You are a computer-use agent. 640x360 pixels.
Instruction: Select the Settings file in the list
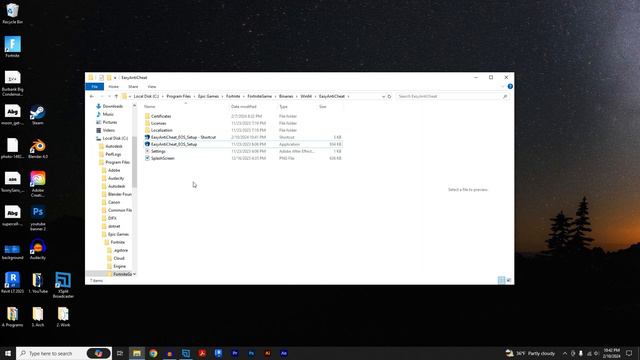pyautogui.click(x=158, y=151)
